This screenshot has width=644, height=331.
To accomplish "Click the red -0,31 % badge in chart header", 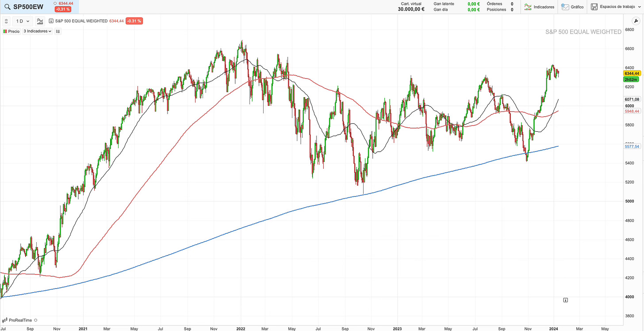I will pos(134,21).
